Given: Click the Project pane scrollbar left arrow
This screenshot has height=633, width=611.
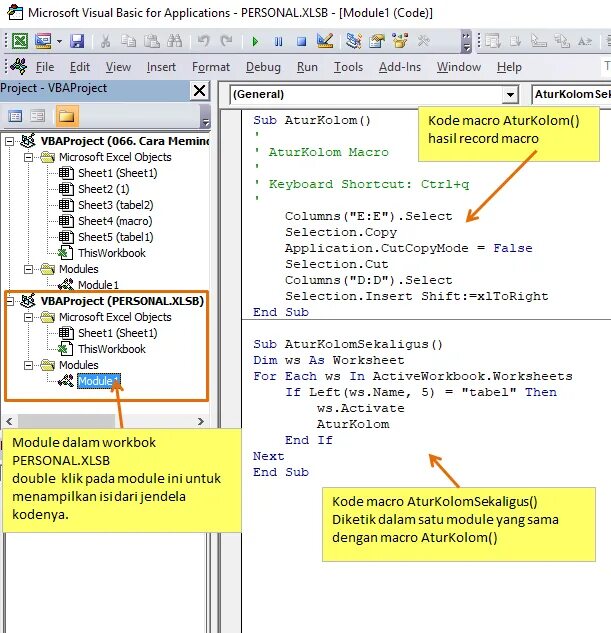Looking at the screenshot, I should [9, 421].
